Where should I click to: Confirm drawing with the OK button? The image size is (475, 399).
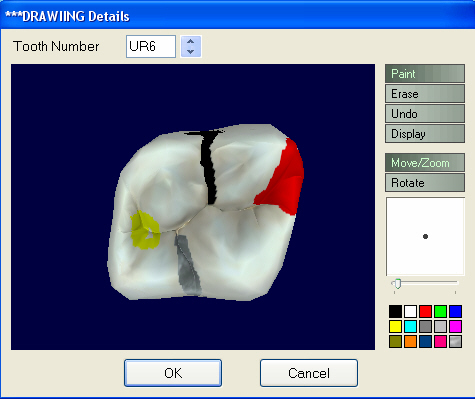point(173,373)
